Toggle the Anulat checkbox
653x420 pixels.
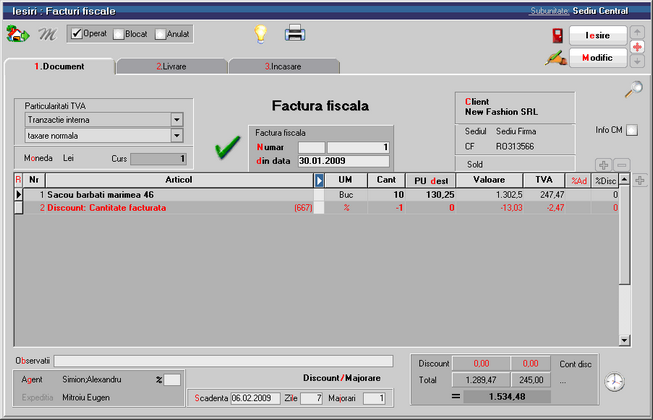pyautogui.click(x=160, y=34)
